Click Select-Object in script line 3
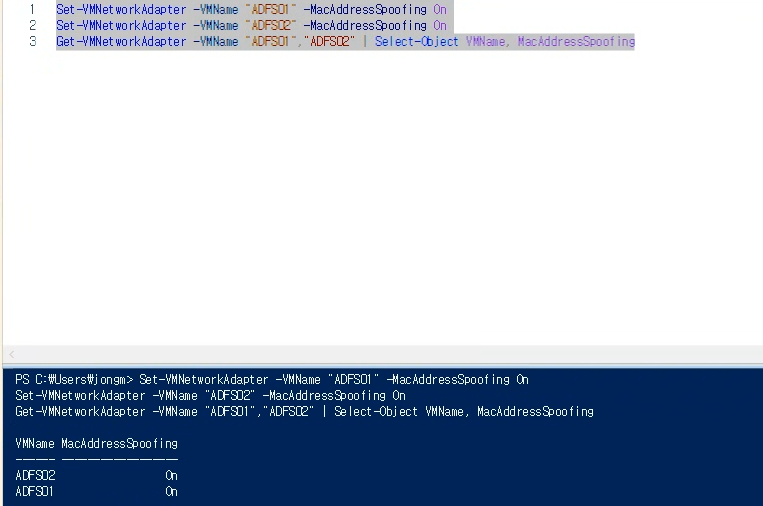Screen dimensions: 763x506 [417, 42]
